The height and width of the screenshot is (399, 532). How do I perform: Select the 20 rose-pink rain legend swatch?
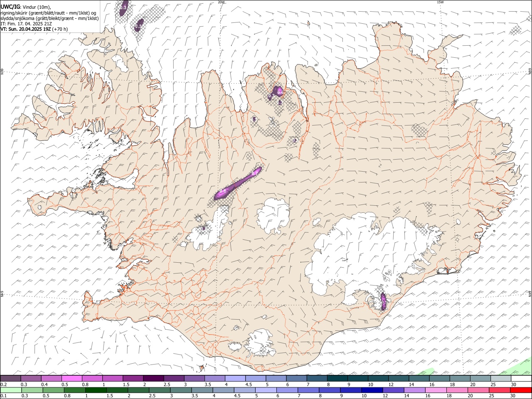coord(478,390)
